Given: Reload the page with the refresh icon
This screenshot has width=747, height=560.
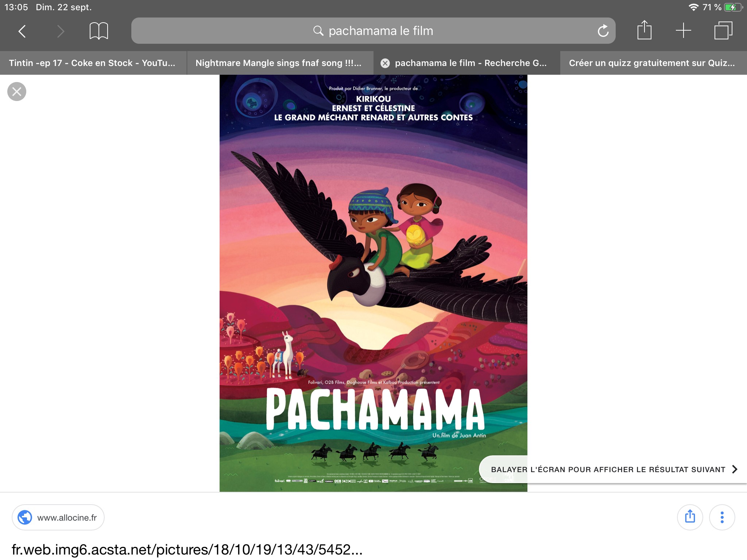Looking at the screenshot, I should click(x=603, y=31).
